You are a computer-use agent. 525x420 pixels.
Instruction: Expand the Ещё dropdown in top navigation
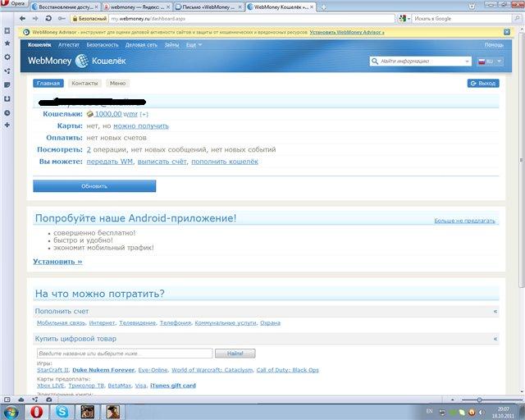click(194, 45)
